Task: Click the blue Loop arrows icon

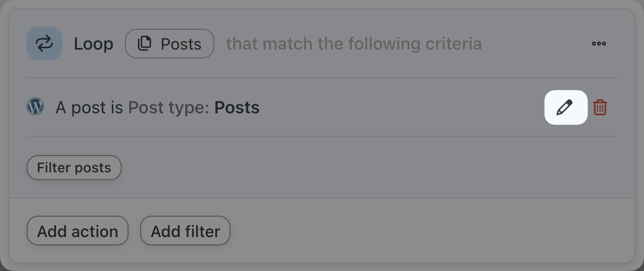Action: point(44,44)
